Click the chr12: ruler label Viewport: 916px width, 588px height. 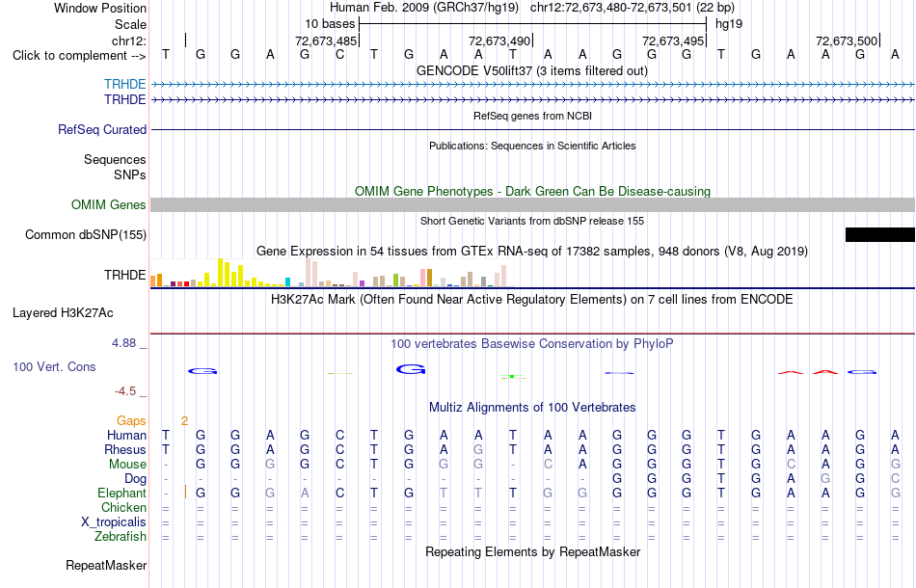pos(128,40)
